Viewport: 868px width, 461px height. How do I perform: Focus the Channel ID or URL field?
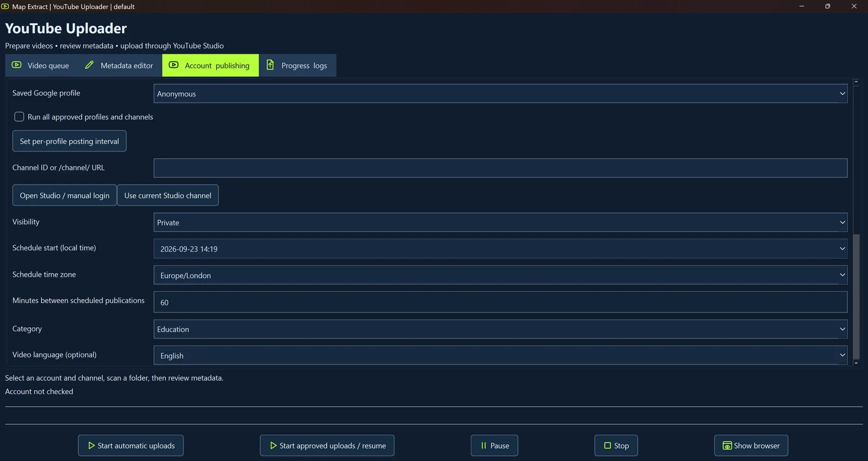pyautogui.click(x=500, y=168)
